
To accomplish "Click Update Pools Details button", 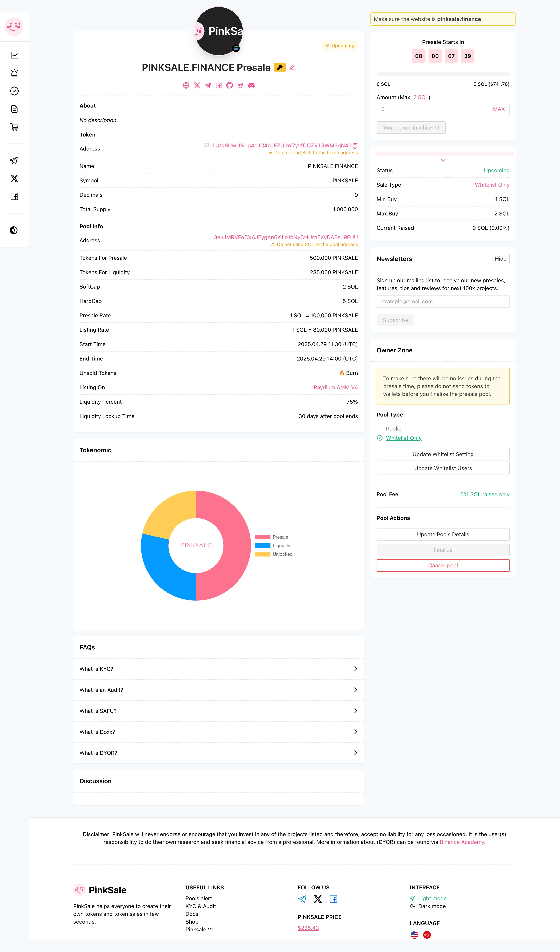I will 443,535.
